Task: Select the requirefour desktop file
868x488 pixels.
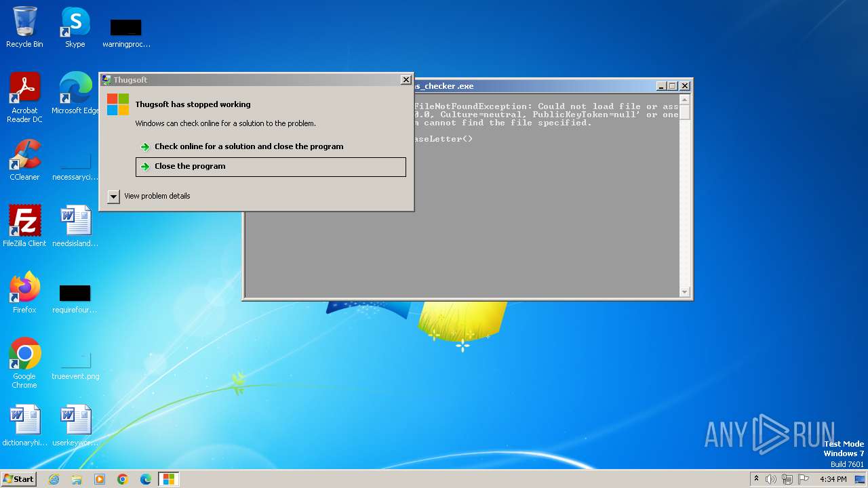Action: point(75,299)
